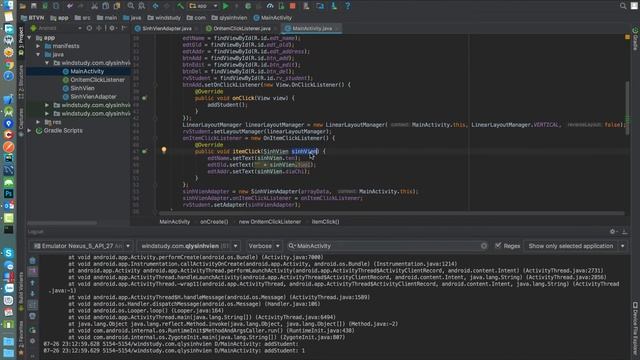
Task: Open the Help question mark icon
Action: pyautogui.click(x=347, y=6)
